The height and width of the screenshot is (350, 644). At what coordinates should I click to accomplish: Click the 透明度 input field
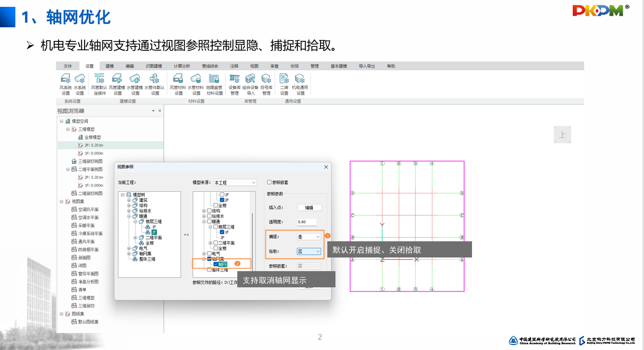click(x=307, y=222)
